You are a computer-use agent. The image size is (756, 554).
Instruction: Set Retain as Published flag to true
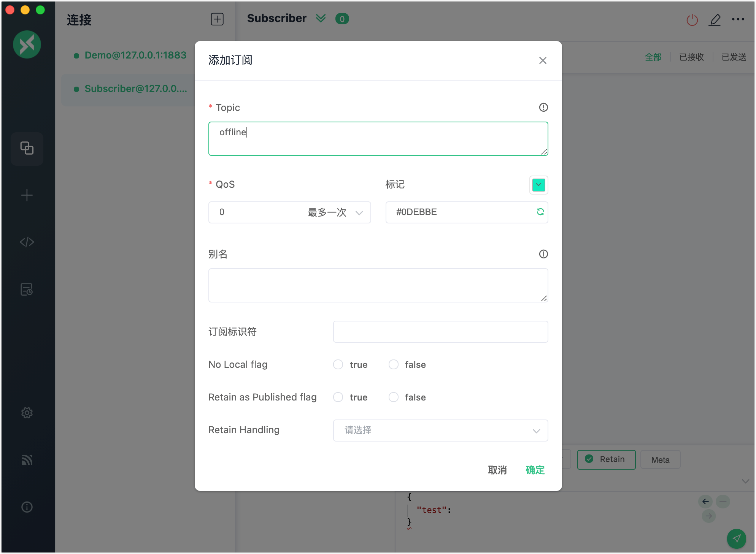coord(338,397)
